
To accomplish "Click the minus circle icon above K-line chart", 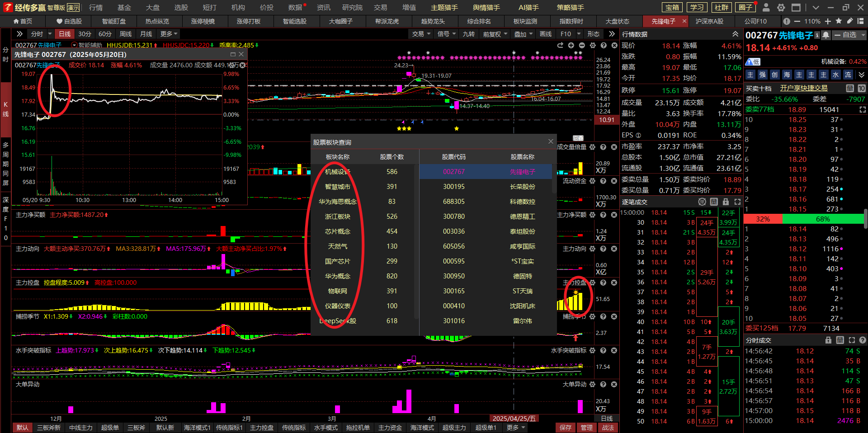I will 582,45.
